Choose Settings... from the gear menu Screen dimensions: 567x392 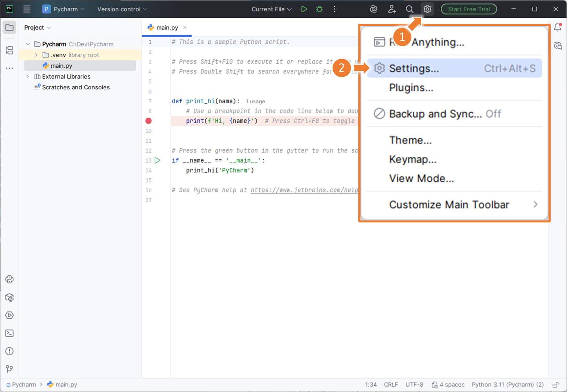click(454, 68)
